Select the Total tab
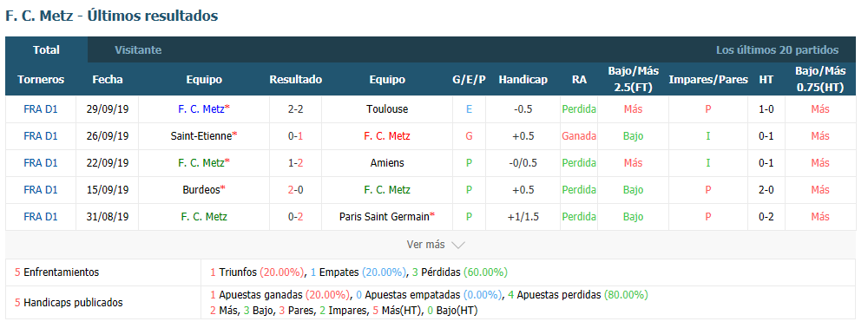Viewport: 868px width, 328px height. click(47, 49)
